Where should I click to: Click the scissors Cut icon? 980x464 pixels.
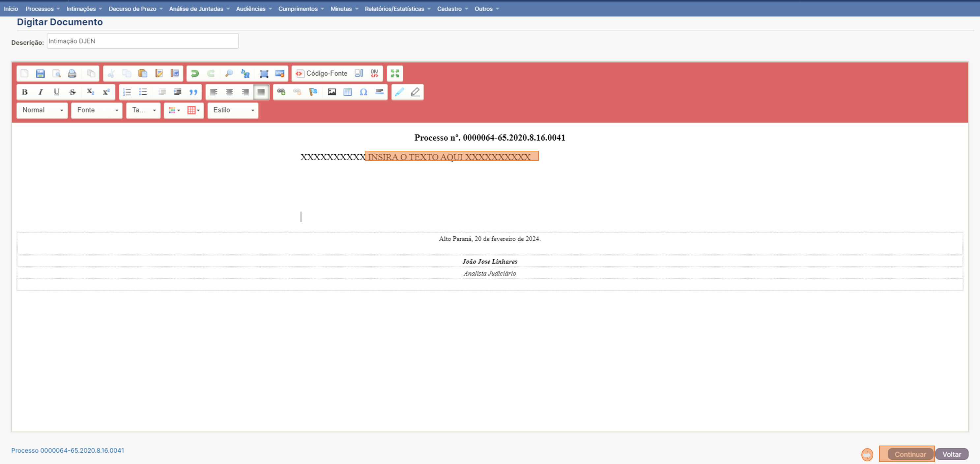point(111,74)
